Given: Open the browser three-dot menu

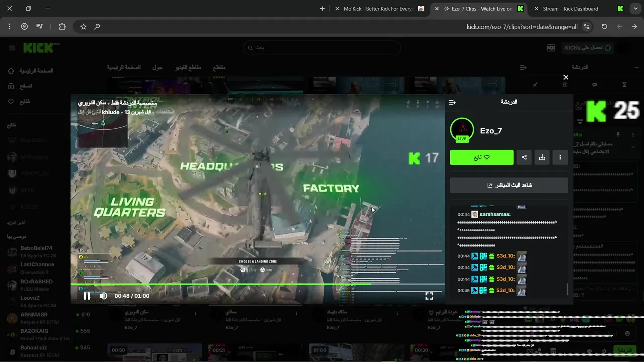Looking at the screenshot, I should (9, 27).
